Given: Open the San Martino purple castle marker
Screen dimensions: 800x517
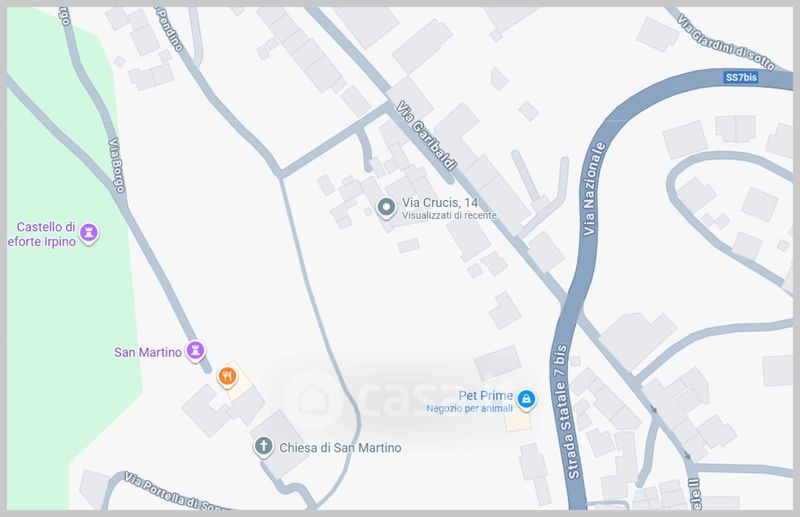Looking at the screenshot, I should (195, 351).
